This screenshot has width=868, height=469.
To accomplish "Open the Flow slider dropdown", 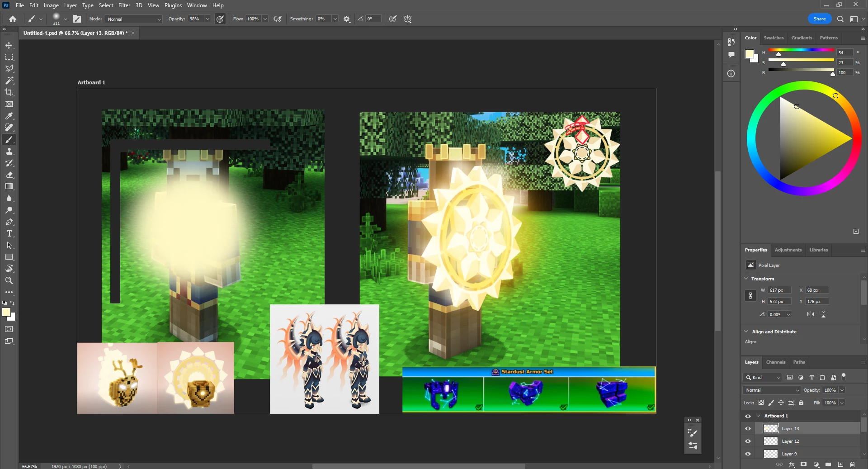I will [265, 19].
